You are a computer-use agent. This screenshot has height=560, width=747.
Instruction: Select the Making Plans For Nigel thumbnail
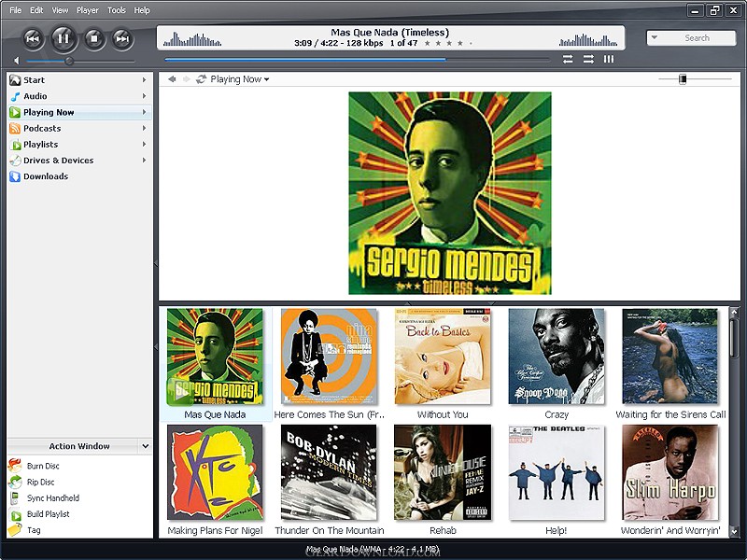[215, 472]
